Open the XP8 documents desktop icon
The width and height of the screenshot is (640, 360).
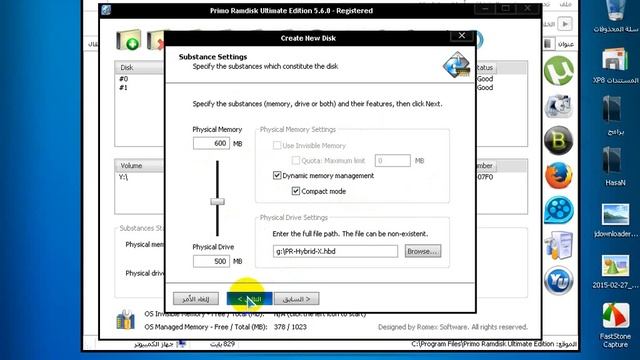pyautogui.click(x=615, y=66)
